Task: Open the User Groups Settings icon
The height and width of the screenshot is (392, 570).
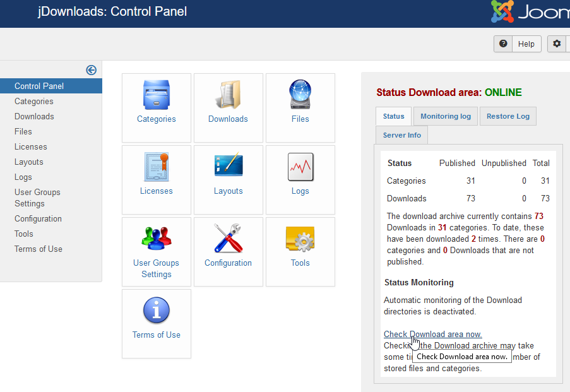Action: pyautogui.click(x=157, y=239)
